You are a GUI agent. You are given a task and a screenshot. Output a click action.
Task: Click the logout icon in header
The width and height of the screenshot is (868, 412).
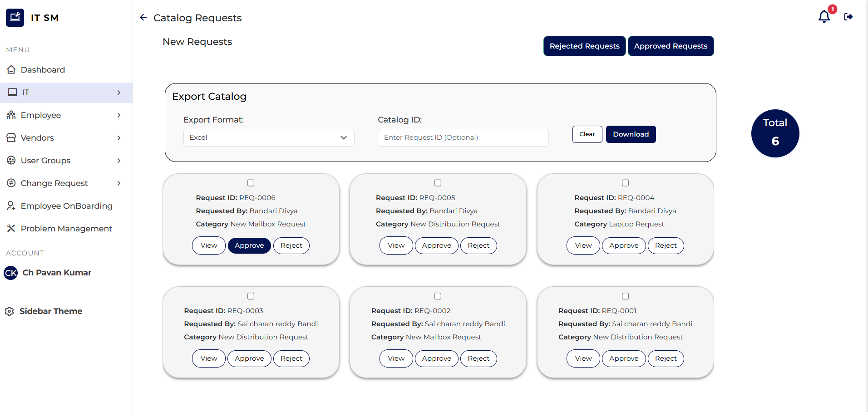tap(848, 17)
